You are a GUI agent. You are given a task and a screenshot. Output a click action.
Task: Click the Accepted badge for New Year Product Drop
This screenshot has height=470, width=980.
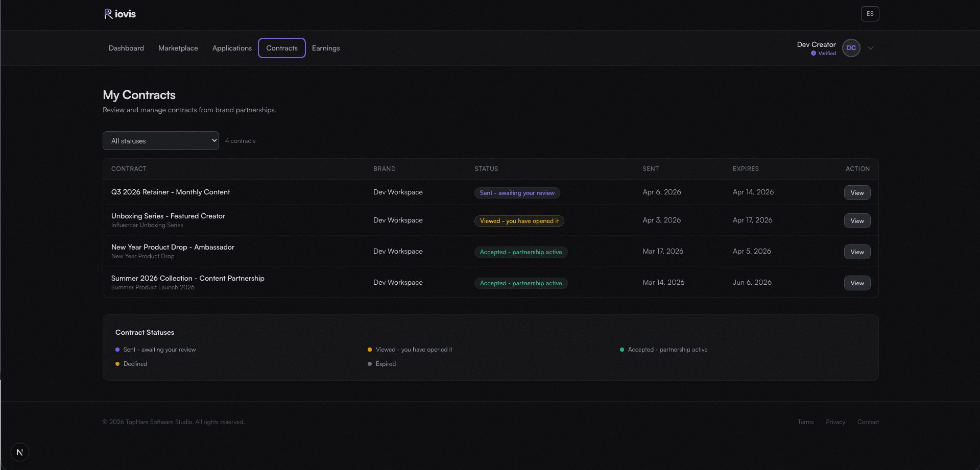(520, 252)
